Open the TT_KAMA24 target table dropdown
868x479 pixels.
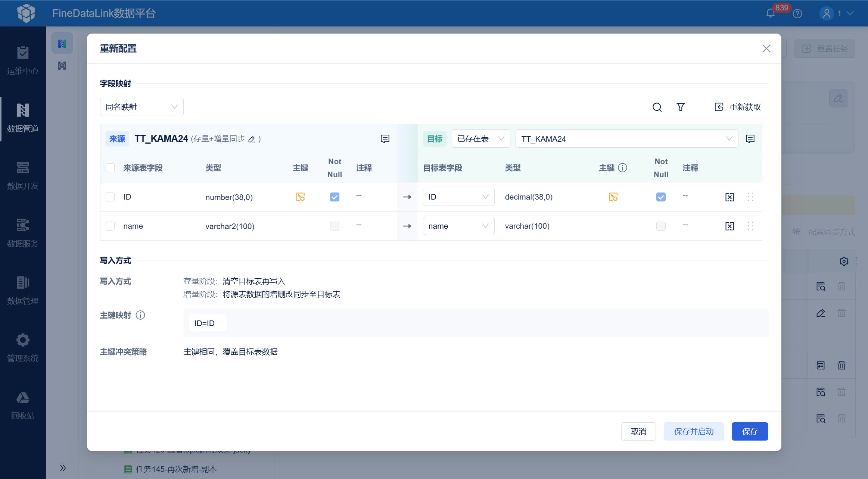(627, 139)
